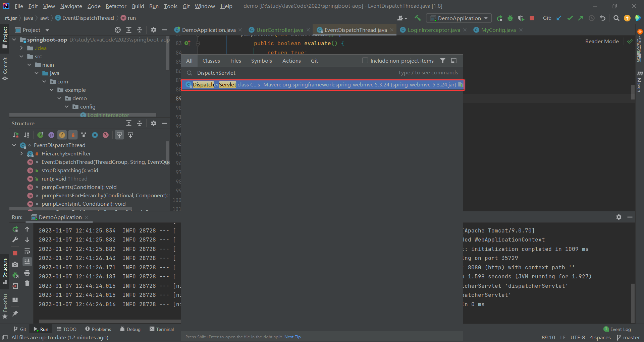
Task: Open the Terminal tool window tab
Action: (x=162, y=329)
